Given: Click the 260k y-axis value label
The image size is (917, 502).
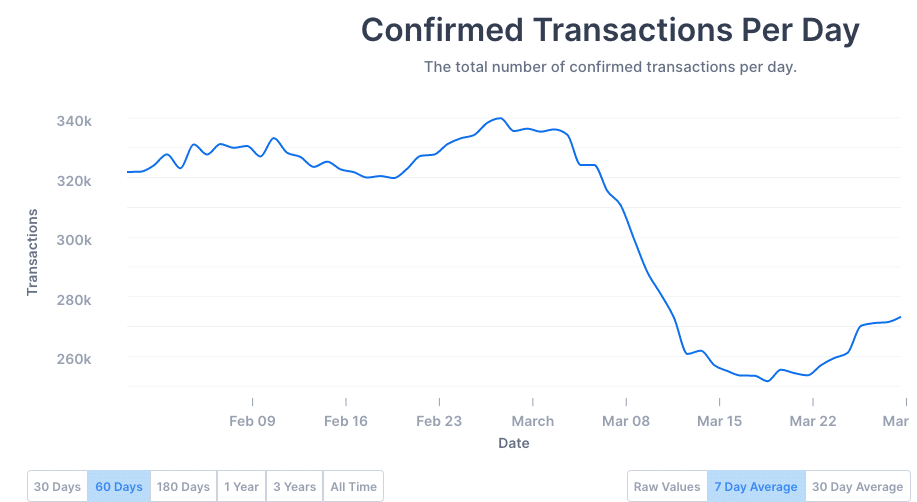Looking at the screenshot, I should pyautogui.click(x=75, y=359).
